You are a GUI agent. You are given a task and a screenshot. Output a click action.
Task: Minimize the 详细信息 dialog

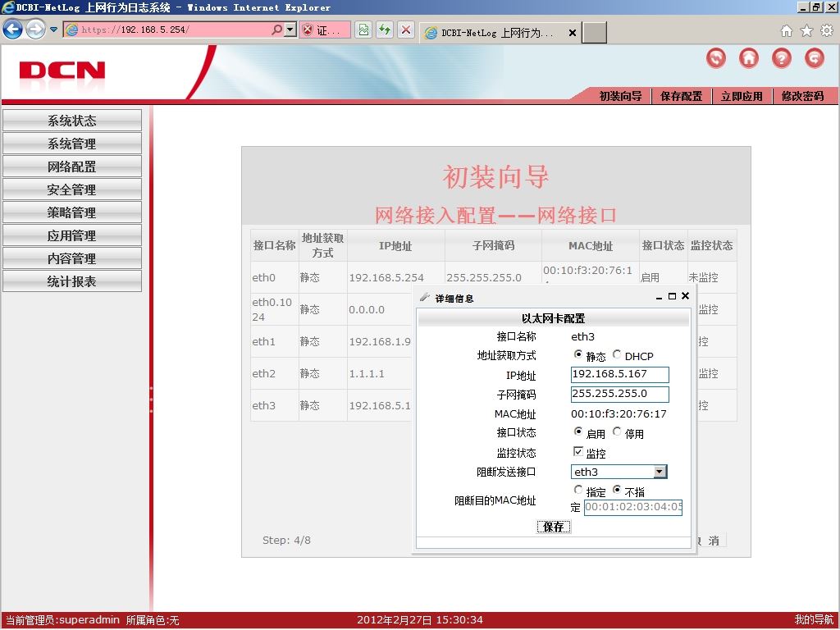point(659,297)
